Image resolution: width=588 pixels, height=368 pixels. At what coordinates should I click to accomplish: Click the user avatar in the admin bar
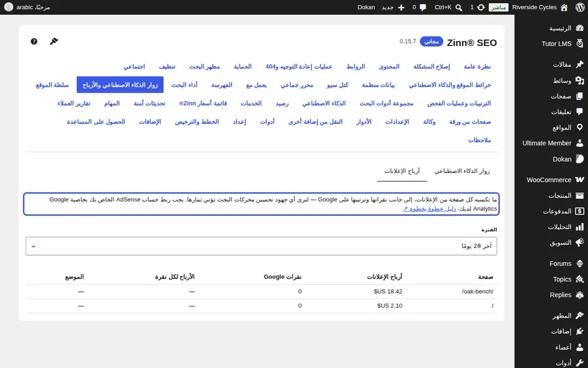coord(8,7)
